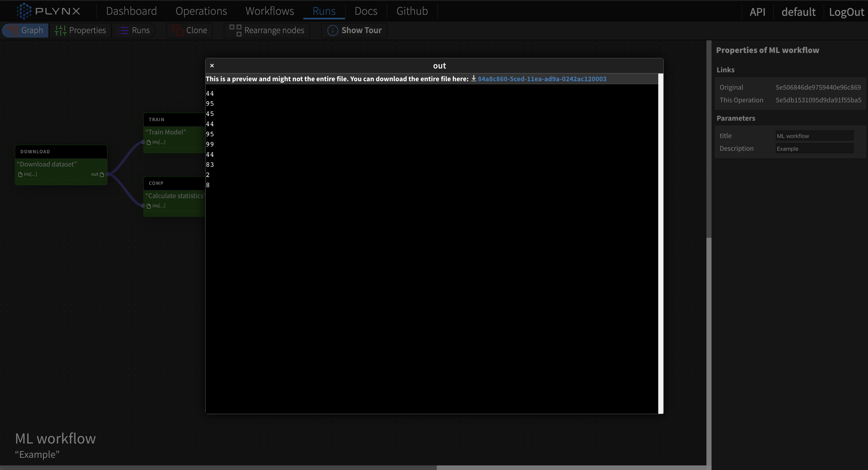Open the Workflows menu item
Image resolution: width=868 pixels, height=470 pixels.
tap(270, 11)
